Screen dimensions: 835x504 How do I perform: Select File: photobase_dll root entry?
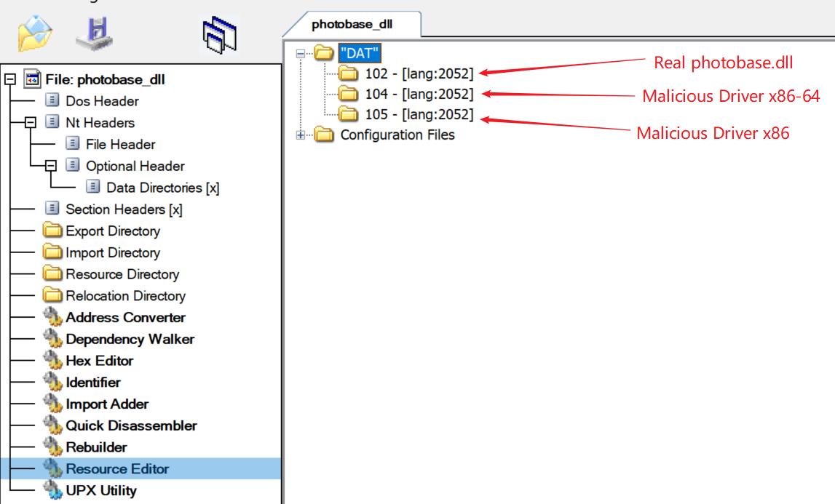pyautogui.click(x=105, y=80)
